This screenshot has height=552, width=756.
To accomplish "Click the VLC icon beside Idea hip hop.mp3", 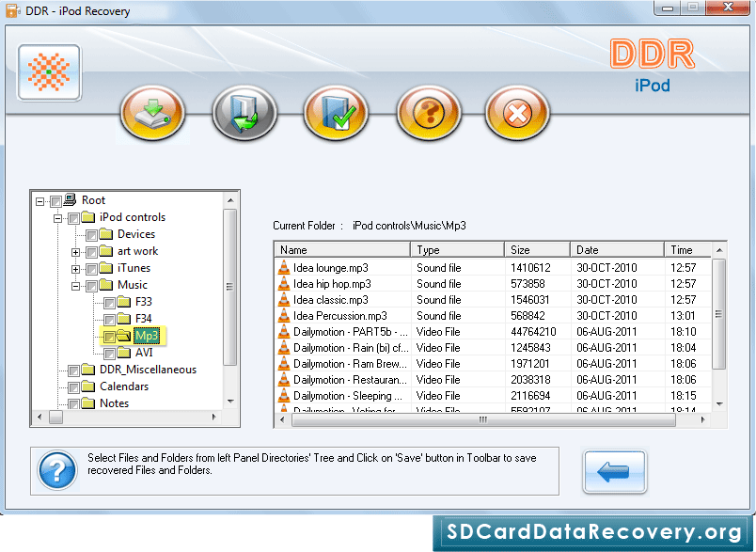I will [x=284, y=283].
